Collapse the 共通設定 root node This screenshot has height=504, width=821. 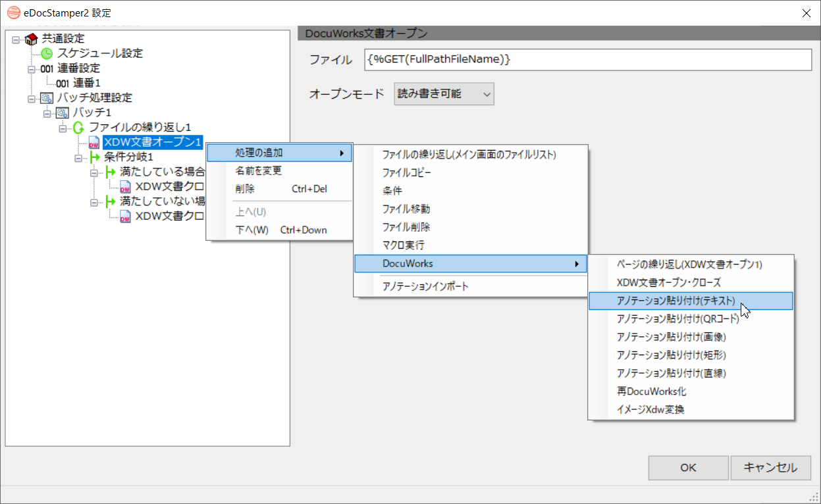pyautogui.click(x=16, y=39)
